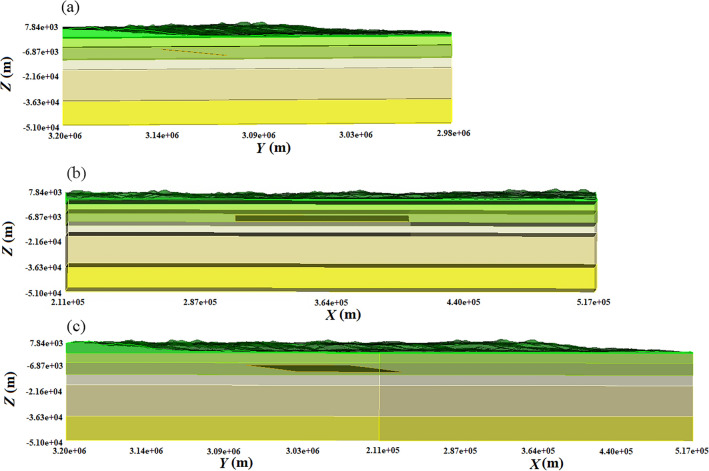Screen dimensions: 709x471
Task: Select the dark rectangular body in panel (b)
Action: tap(322, 218)
